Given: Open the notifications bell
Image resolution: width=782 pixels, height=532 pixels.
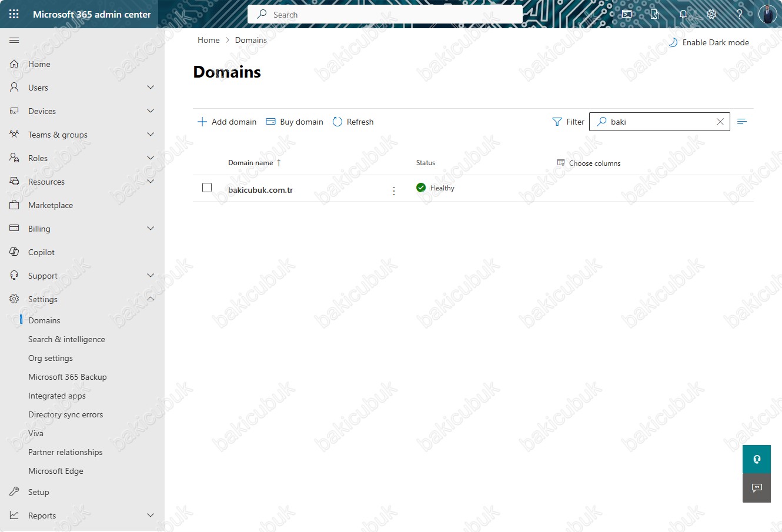Looking at the screenshot, I should [683, 14].
